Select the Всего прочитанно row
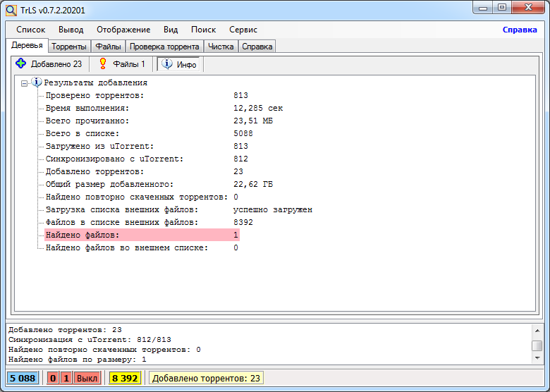550x392 pixels. pyautogui.click(x=159, y=121)
